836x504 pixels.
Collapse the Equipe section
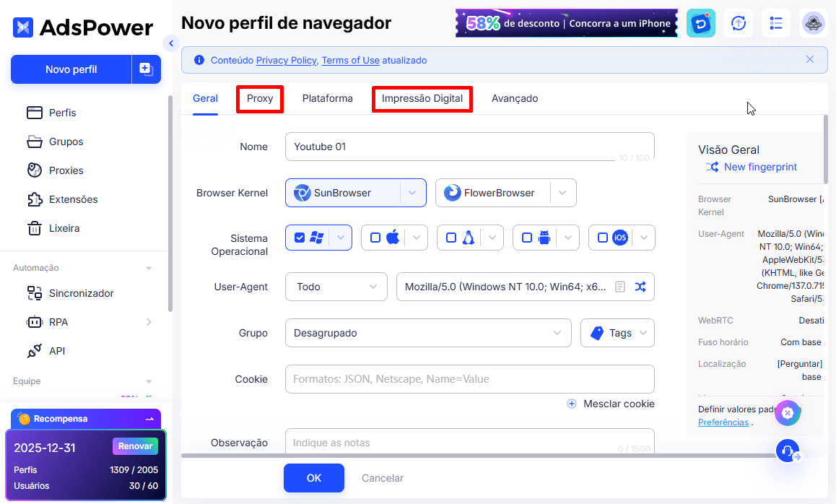click(149, 381)
